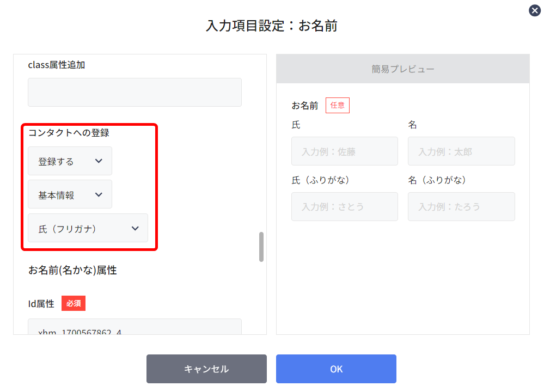Click the class属性追加 text field

tap(135, 92)
